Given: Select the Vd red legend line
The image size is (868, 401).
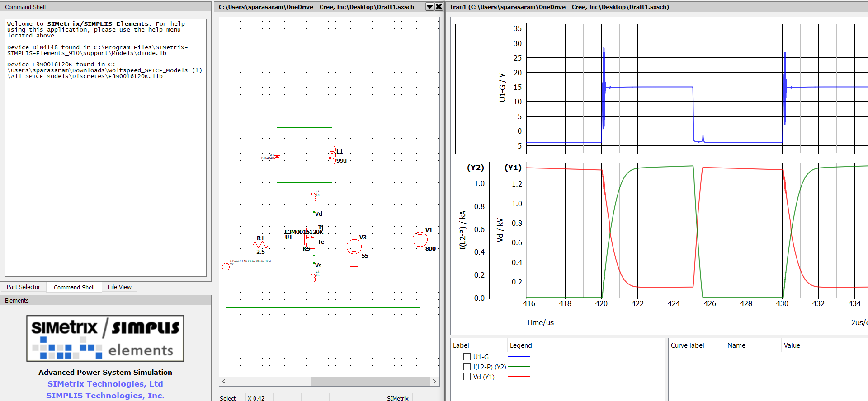Looking at the screenshot, I should pyautogui.click(x=519, y=377).
